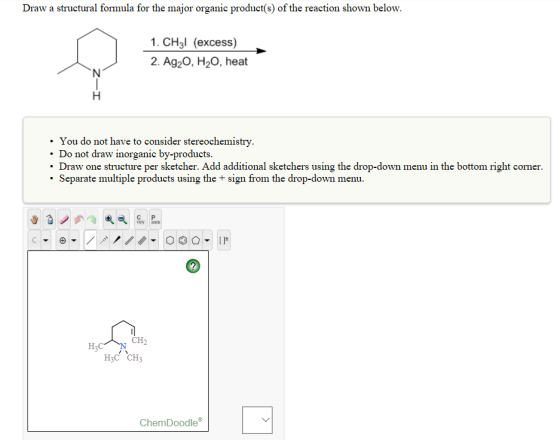This screenshot has width=560, height=440.
Task: Click the CH2 label in drawn structure
Action: [x=139, y=340]
